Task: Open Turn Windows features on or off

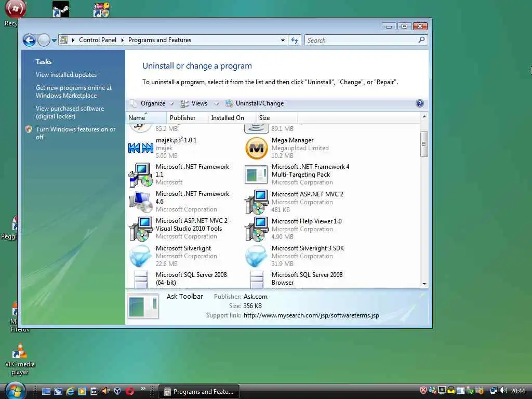Action: 76,133
